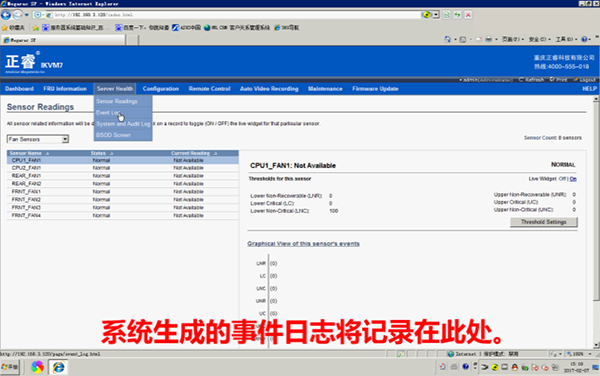The width and height of the screenshot is (600, 376).
Task: Click the Logout link in the header
Action: 585,80
